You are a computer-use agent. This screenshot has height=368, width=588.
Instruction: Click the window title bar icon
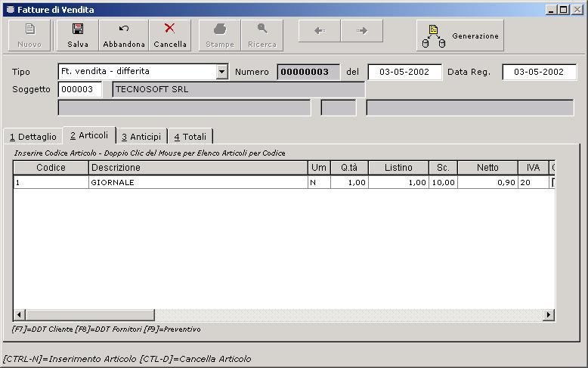[x=11, y=10]
